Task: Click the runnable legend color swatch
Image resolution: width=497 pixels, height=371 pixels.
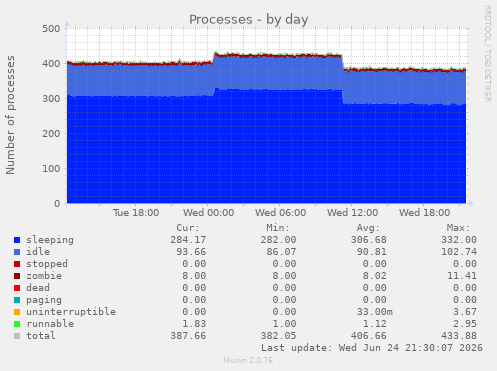Action: (17, 324)
